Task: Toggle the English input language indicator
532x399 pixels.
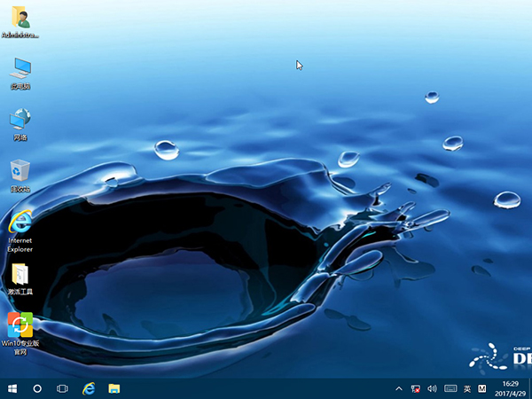Action: 466,388
